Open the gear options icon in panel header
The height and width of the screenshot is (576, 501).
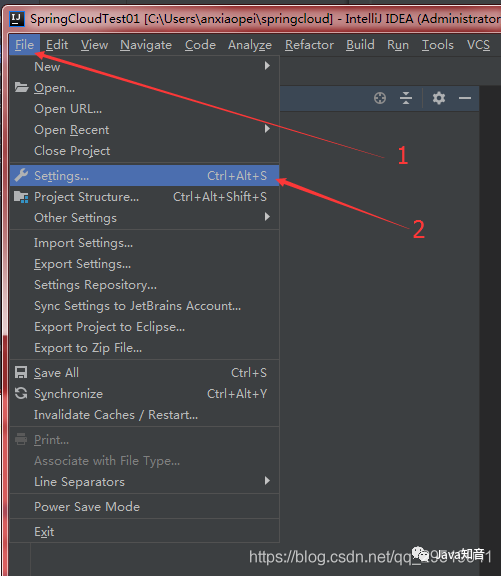click(x=439, y=98)
